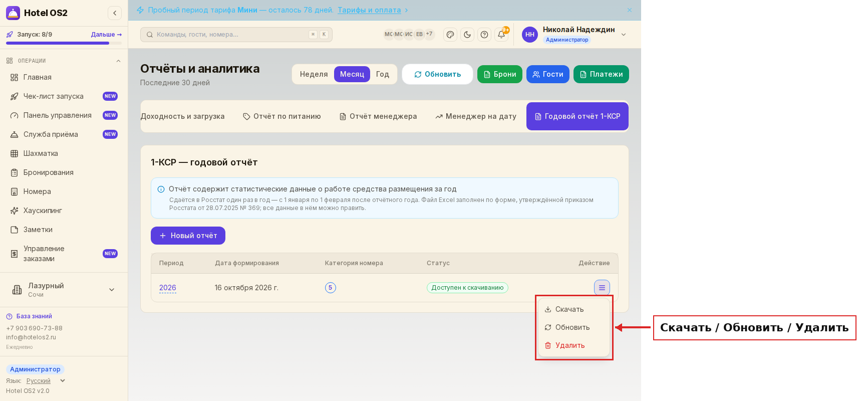Click the Платежи button

(x=601, y=74)
